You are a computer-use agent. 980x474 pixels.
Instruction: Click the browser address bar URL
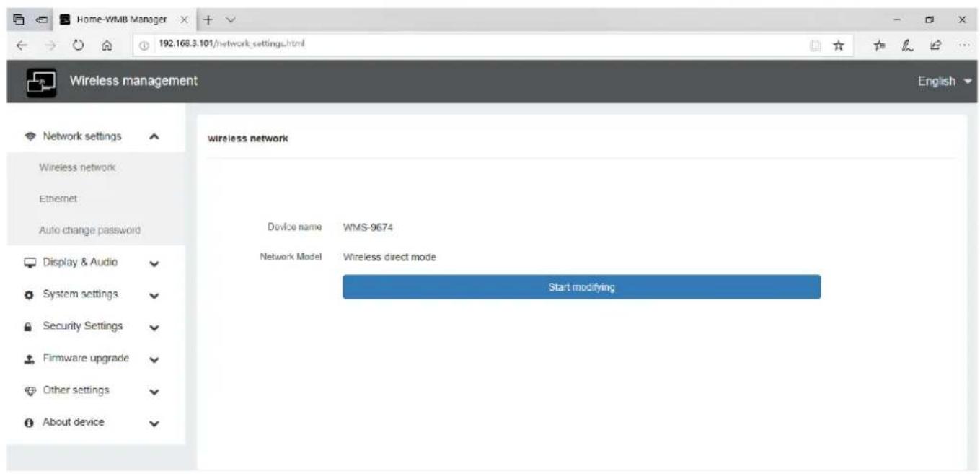click(231, 45)
